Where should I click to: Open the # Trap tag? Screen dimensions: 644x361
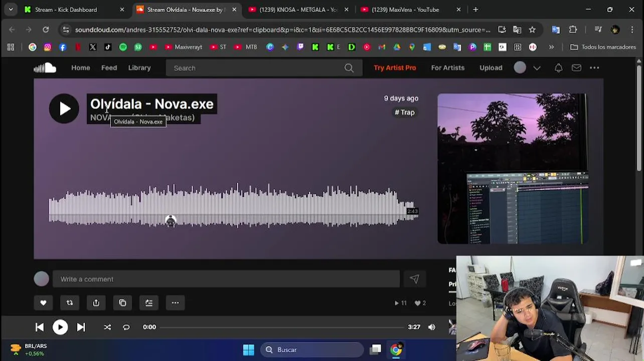click(x=405, y=112)
